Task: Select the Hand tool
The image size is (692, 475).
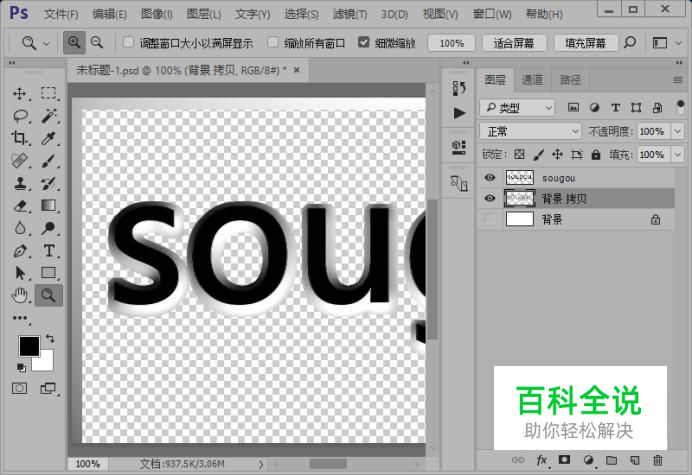Action: point(19,295)
